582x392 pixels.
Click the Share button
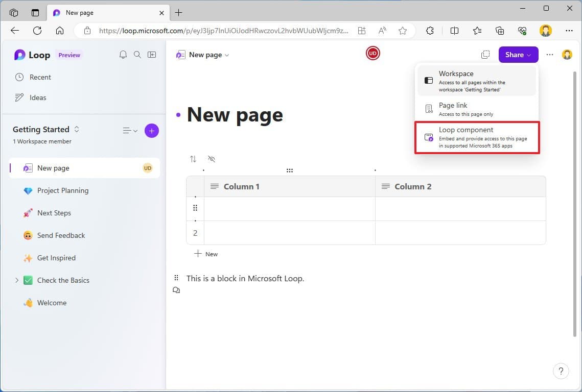pos(518,55)
